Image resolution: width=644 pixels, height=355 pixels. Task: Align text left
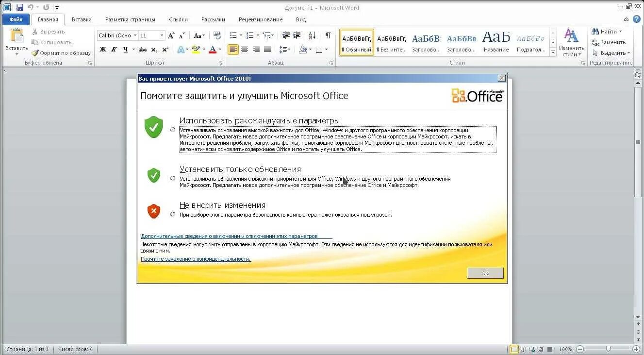[x=233, y=50]
